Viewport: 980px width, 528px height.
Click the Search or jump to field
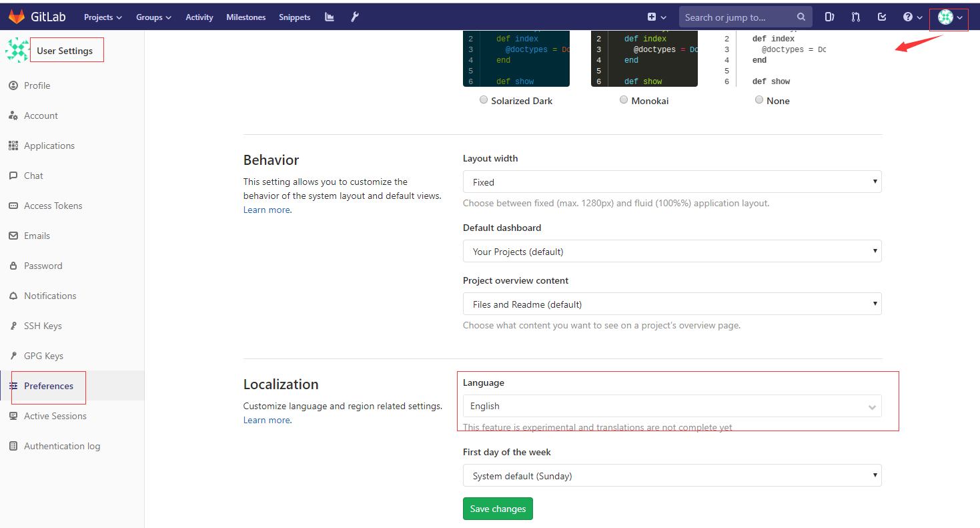point(737,17)
